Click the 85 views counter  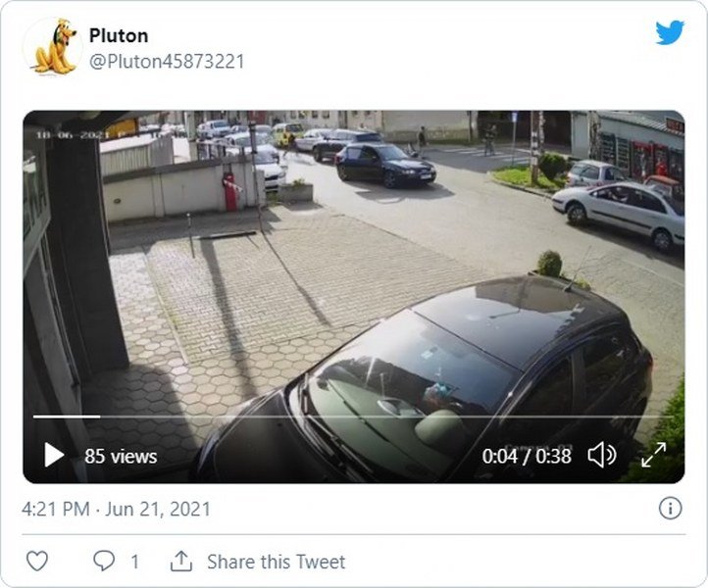coord(121,456)
